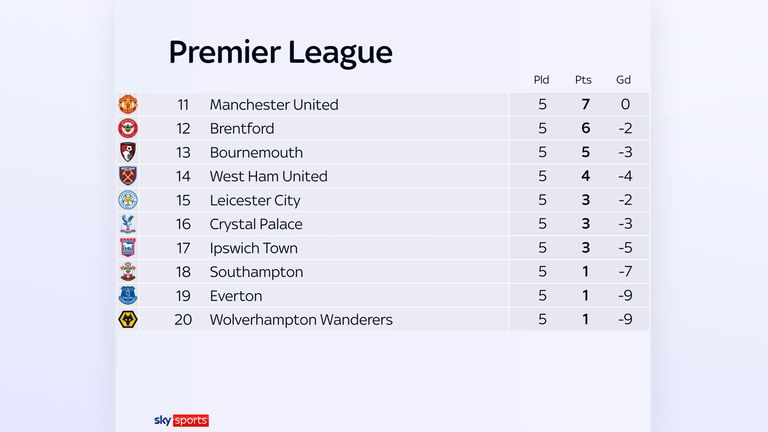Image resolution: width=768 pixels, height=432 pixels.
Task: Click the Southampton club crest
Action: (x=128, y=272)
